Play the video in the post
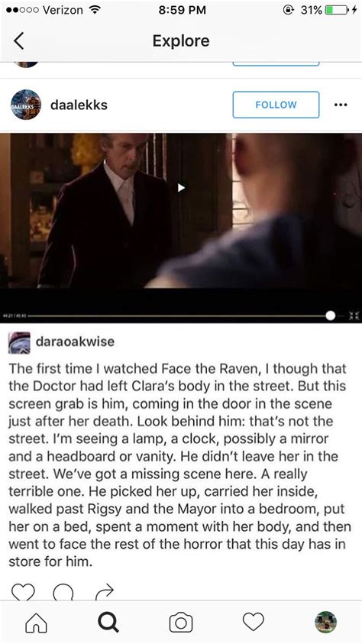Screen dimensions: 362x644 [181, 188]
